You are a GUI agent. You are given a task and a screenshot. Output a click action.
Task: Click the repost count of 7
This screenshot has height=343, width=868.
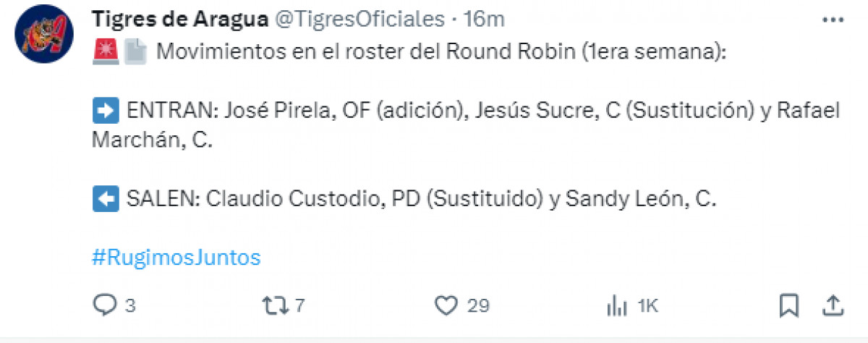pos(299,306)
